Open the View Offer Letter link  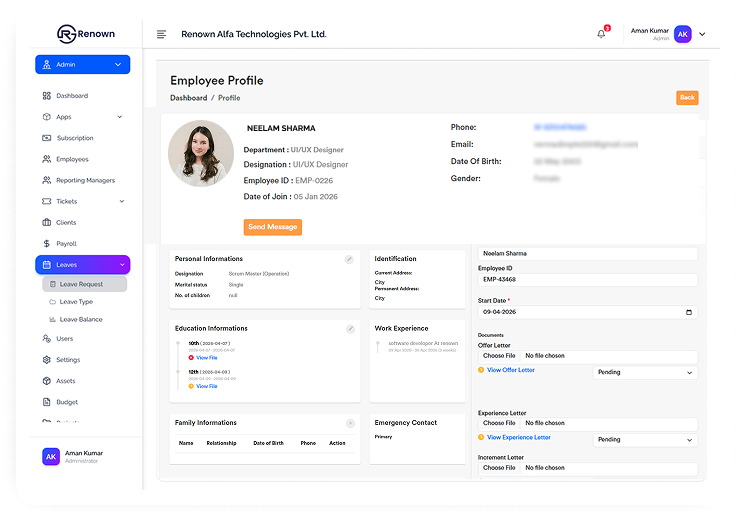point(510,370)
